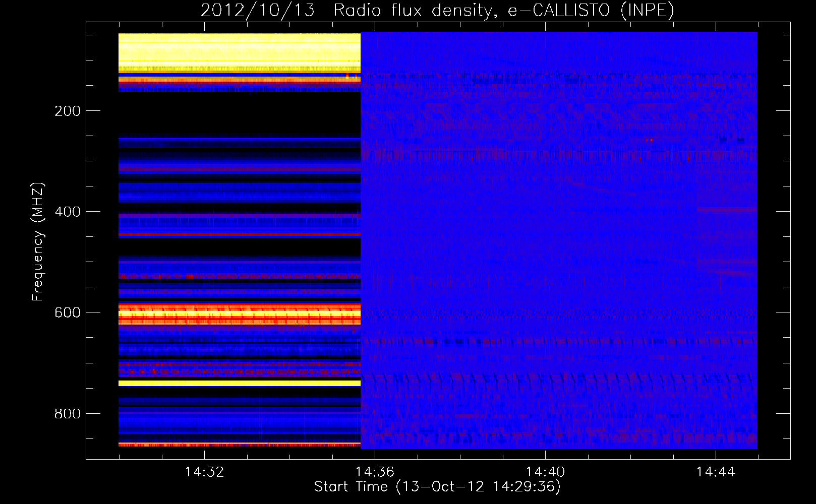Click the 600 frequency tick label
Screen dimensions: 816x504
point(68,312)
